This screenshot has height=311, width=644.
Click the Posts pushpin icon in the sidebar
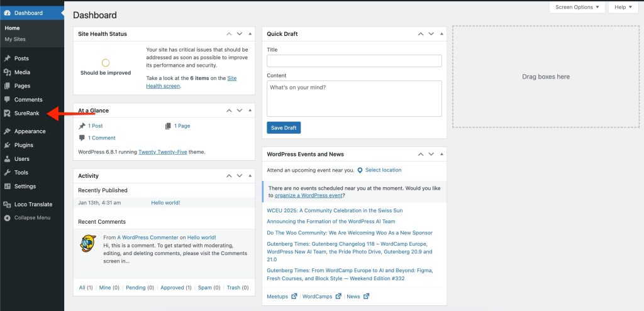pyautogui.click(x=7, y=58)
